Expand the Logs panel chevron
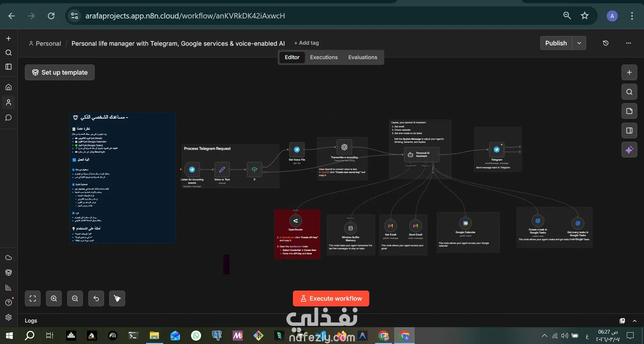The height and width of the screenshot is (344, 644). click(x=635, y=321)
